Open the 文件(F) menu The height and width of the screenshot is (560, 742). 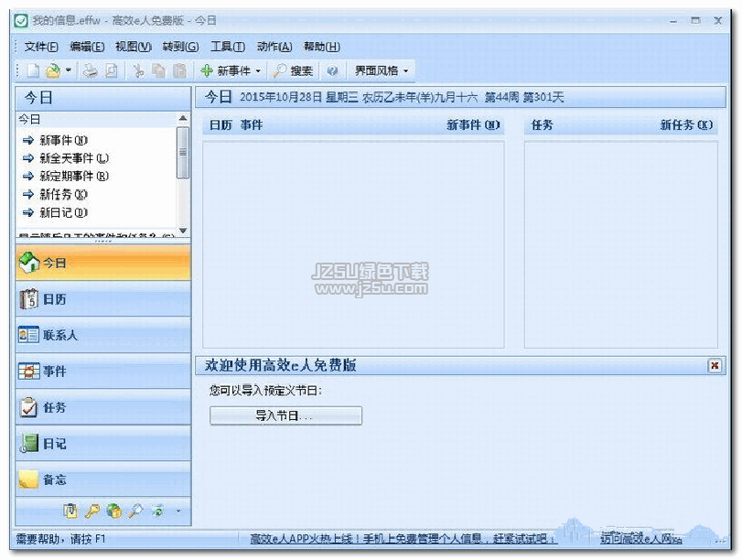pyautogui.click(x=41, y=47)
